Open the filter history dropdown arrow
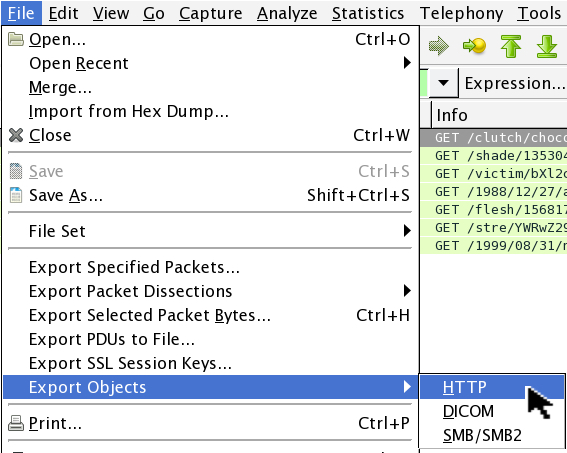 (443, 83)
